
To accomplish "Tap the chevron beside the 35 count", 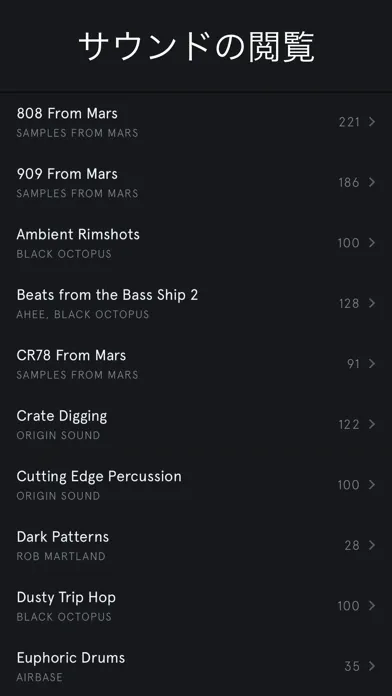I will (x=372, y=666).
